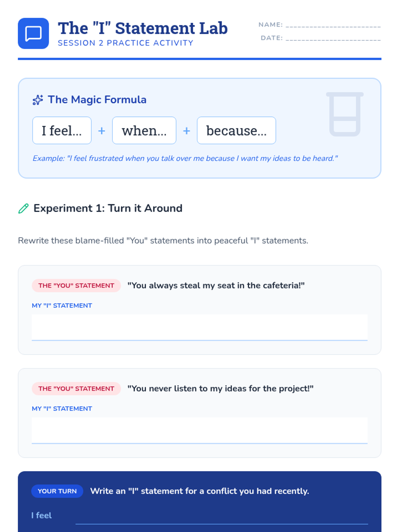Image resolution: width=399 pixels, height=532 pixels.
Task: Click the answer box under cafeteria seat statement
Action: (199, 327)
